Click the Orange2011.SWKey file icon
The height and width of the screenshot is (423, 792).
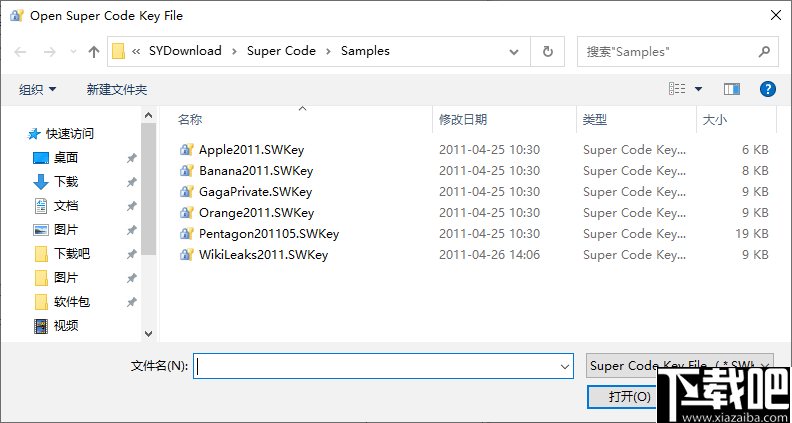[187, 213]
